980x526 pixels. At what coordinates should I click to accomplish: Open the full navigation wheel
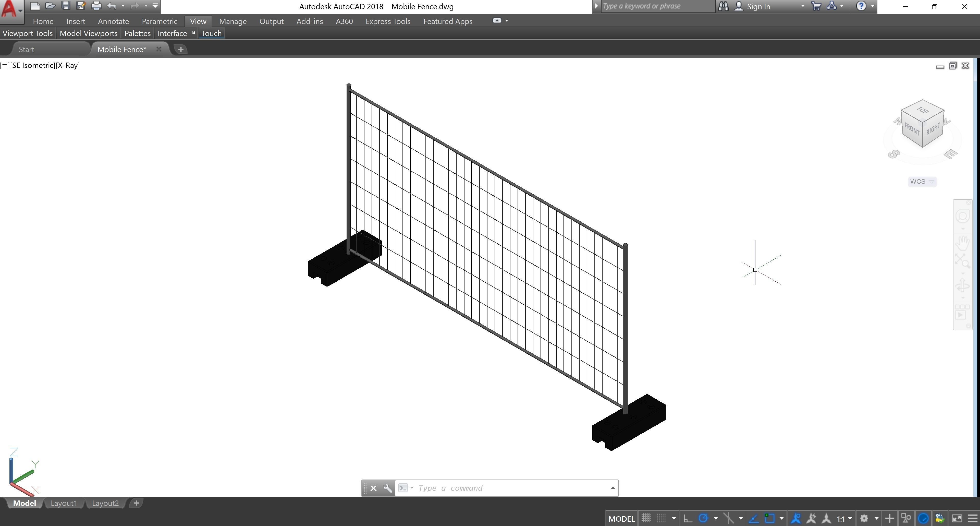click(962, 216)
